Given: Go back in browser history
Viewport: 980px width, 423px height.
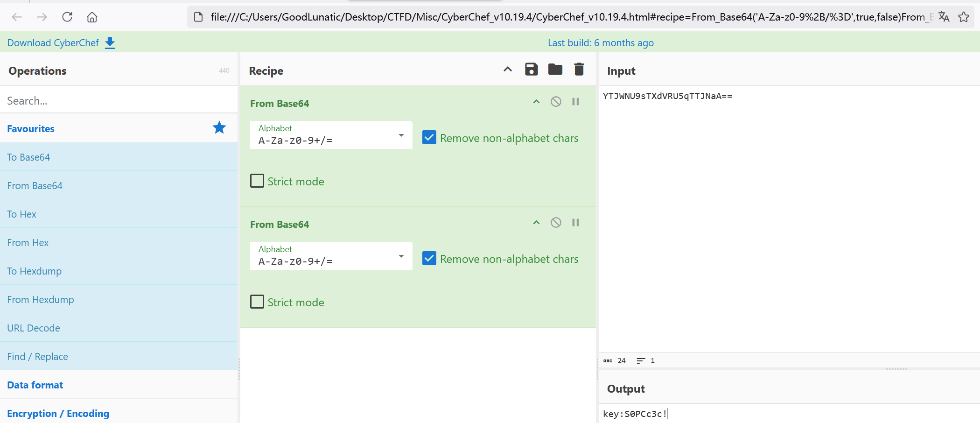Looking at the screenshot, I should pyautogui.click(x=17, y=17).
